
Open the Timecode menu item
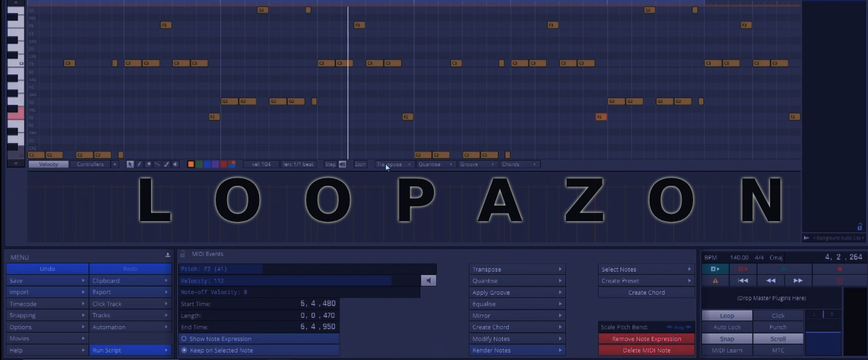pyautogui.click(x=47, y=304)
